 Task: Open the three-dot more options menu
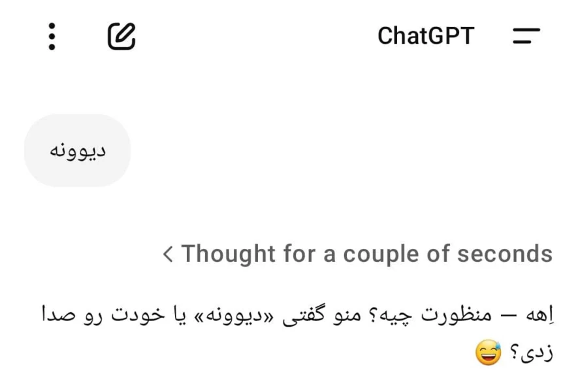coord(52,36)
